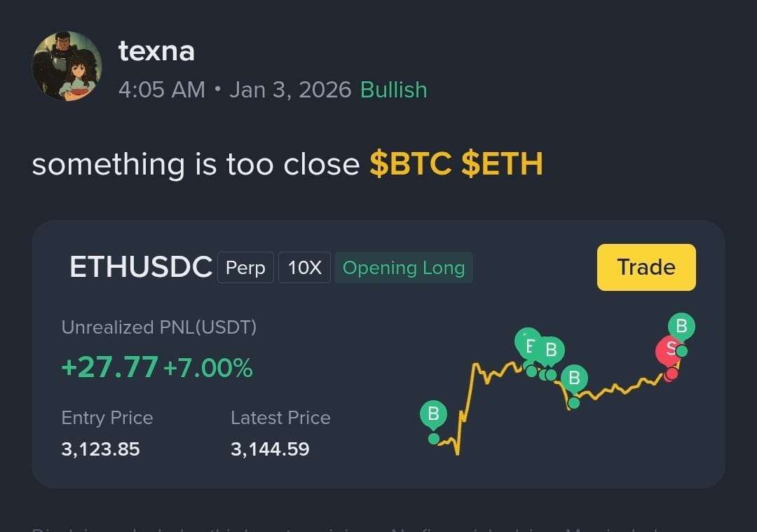This screenshot has height=532, width=757.
Task: Click the yellow Trade button
Action: click(646, 267)
